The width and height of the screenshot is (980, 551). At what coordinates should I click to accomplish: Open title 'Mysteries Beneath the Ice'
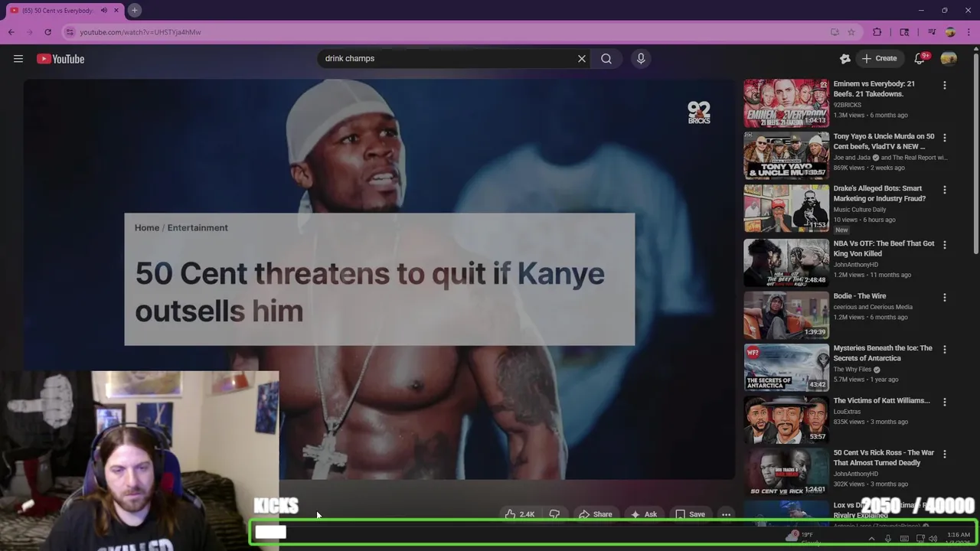coord(883,353)
